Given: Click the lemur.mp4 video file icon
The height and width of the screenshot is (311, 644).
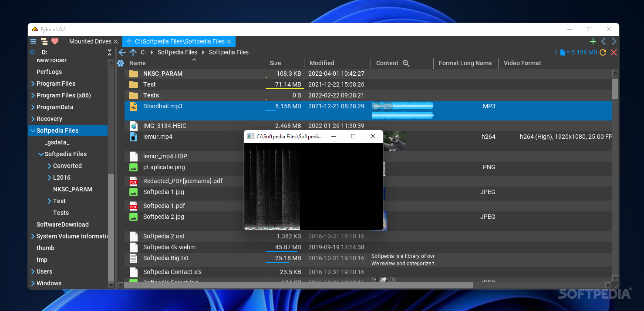Looking at the screenshot, I should click(134, 137).
